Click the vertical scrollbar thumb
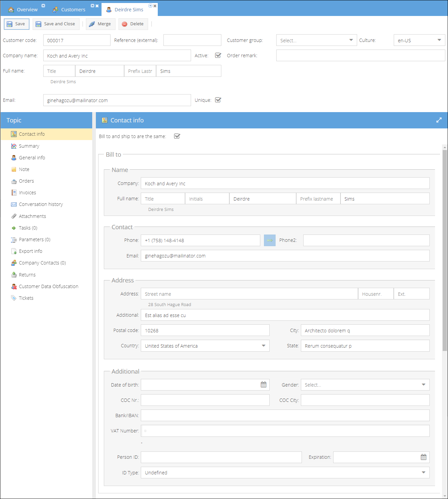Viewport: 448px width, 499px height. coord(445,250)
